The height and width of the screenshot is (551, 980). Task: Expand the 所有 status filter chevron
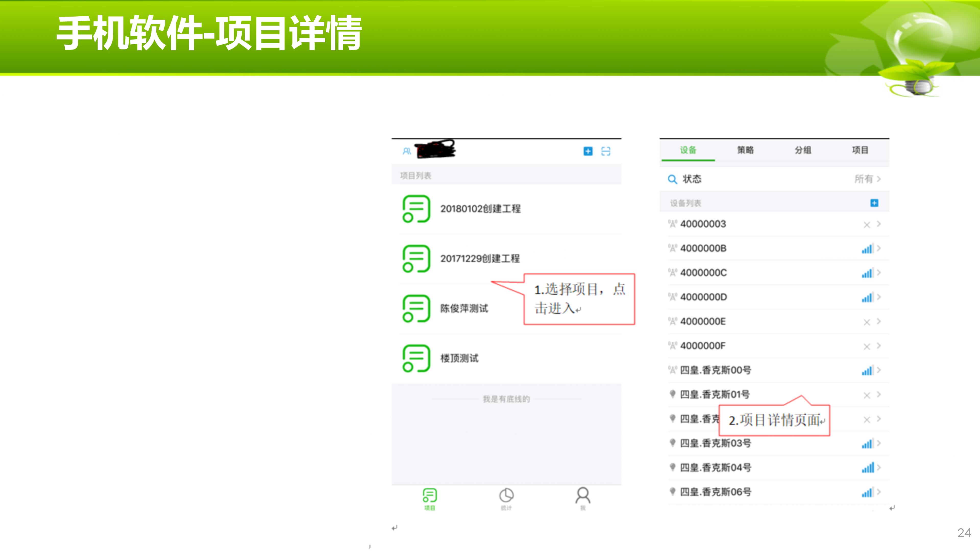(879, 179)
